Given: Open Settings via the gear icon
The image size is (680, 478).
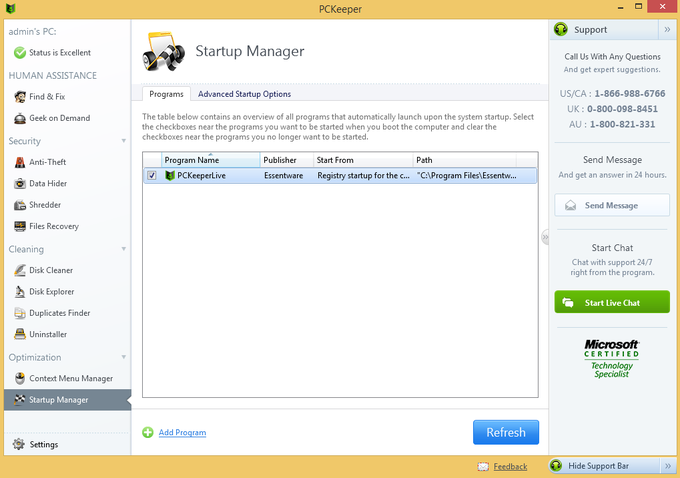Looking at the screenshot, I should click(19, 444).
